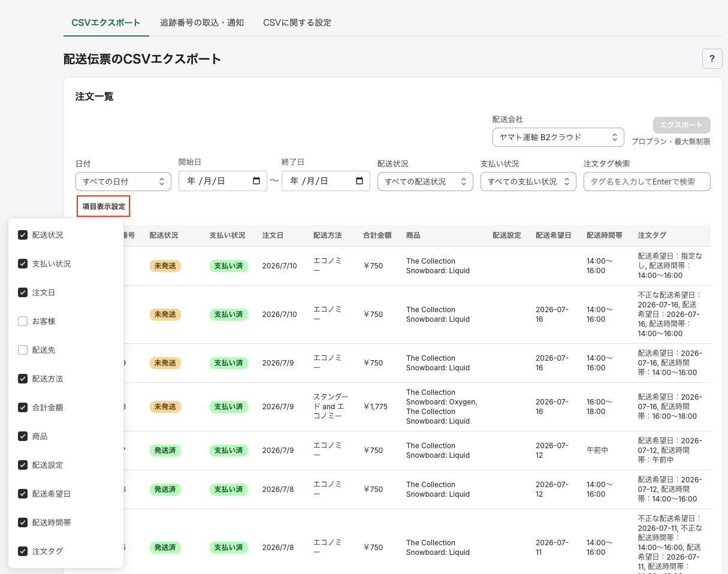Viewport: 728px width, 574px height.
Task: Open the すべての支払い状況 dropdown
Action: click(528, 182)
